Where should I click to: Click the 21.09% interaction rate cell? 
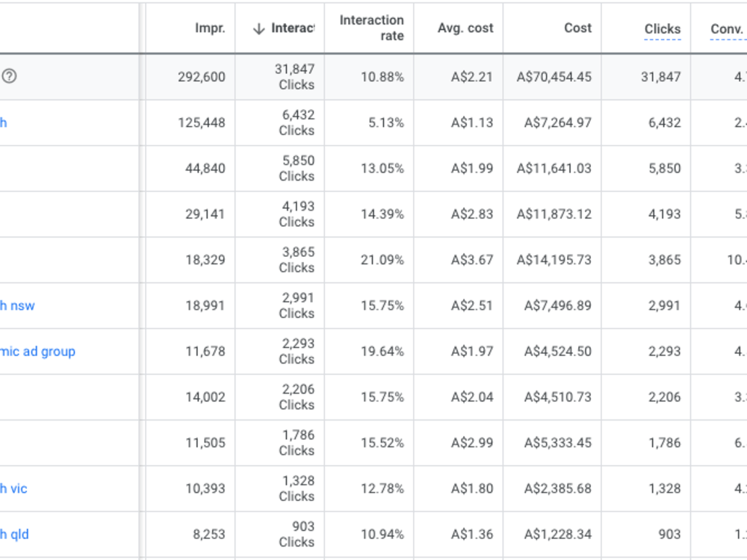point(382,260)
